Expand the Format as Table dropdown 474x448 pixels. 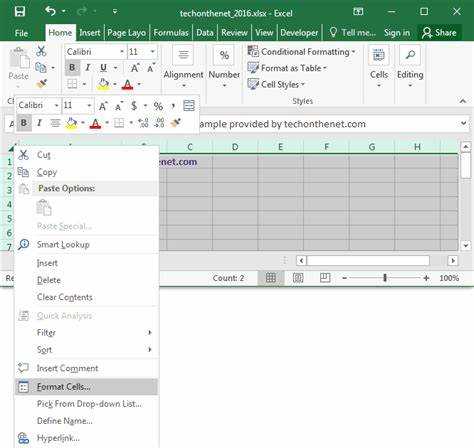pyautogui.click(x=287, y=68)
